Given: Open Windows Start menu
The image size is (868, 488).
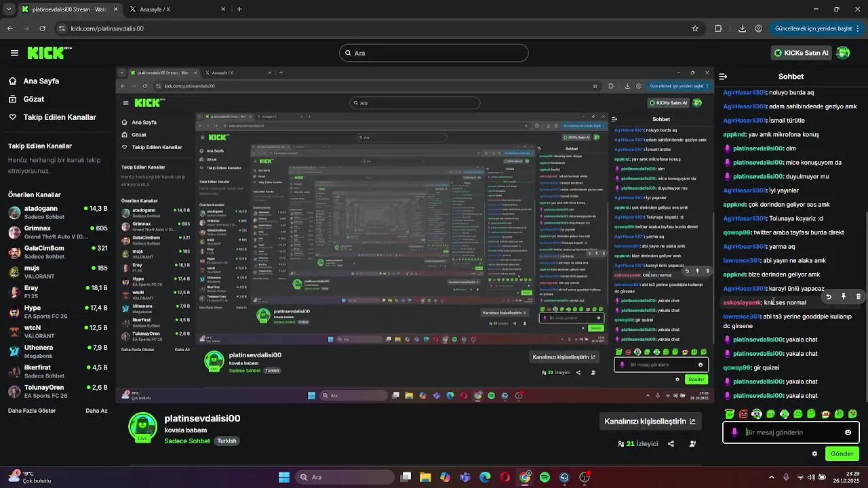Looking at the screenshot, I should pos(284,477).
